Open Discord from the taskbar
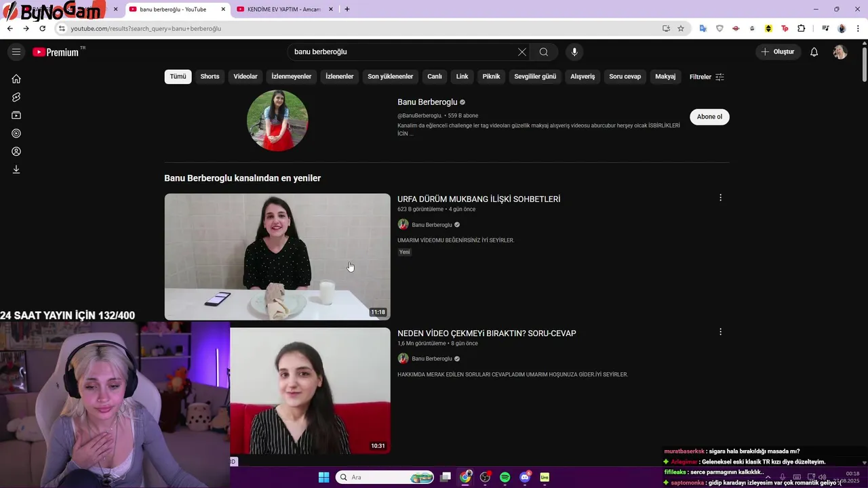The image size is (868, 488). 525,477
